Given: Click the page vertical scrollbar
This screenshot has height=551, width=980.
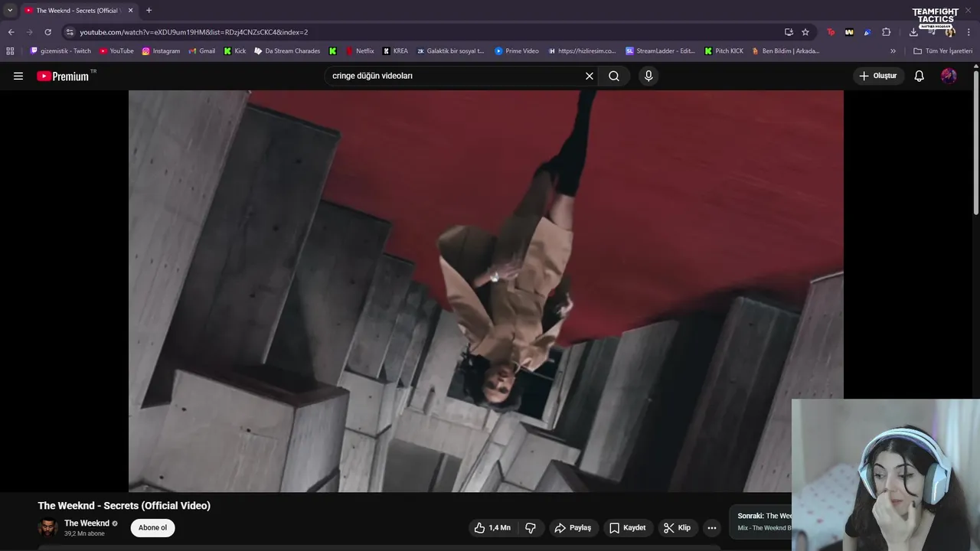Looking at the screenshot, I should [976, 143].
